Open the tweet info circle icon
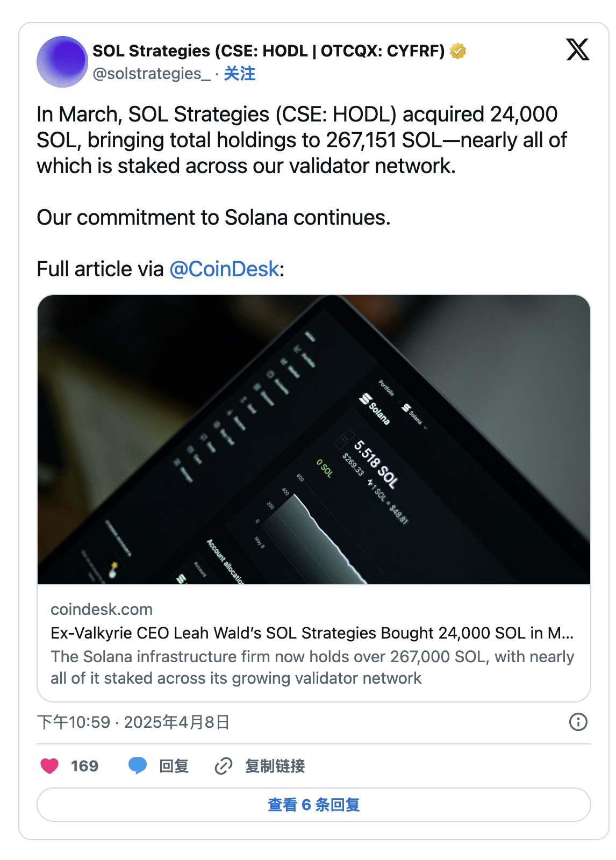 tap(578, 722)
